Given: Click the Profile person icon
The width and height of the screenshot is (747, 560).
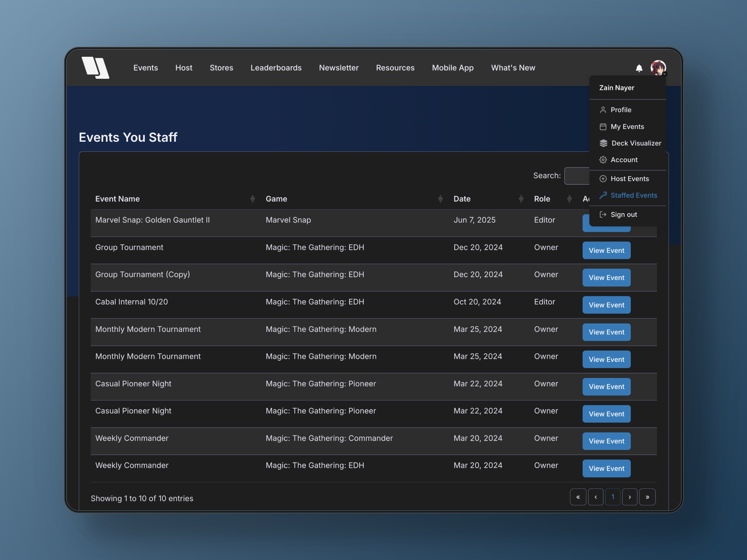Looking at the screenshot, I should tap(603, 110).
